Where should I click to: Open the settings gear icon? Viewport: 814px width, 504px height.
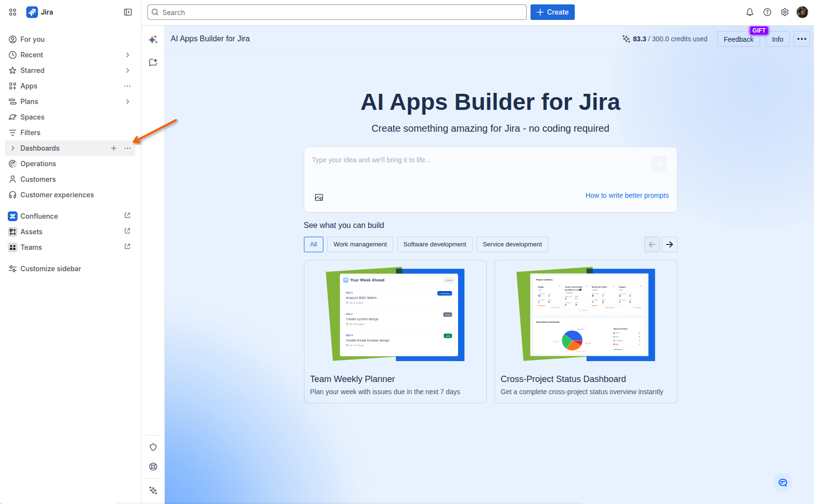(x=785, y=12)
